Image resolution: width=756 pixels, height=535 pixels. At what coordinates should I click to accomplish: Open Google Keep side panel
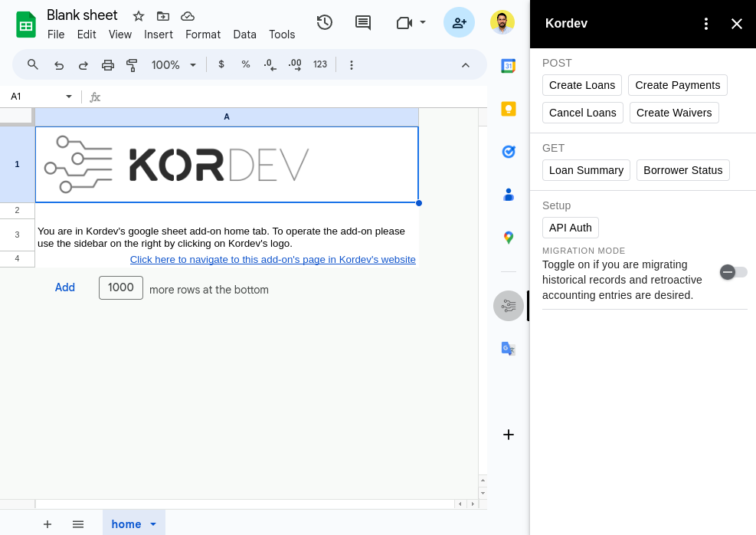508,109
